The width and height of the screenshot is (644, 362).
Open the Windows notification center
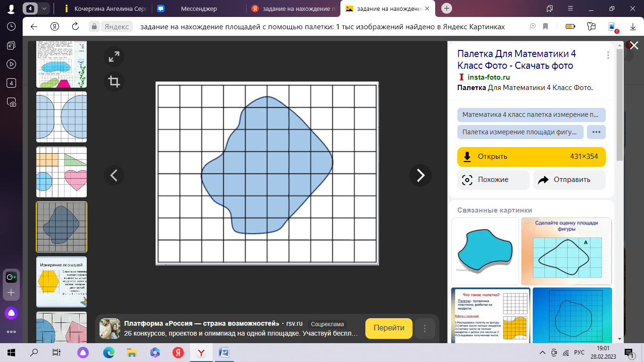[x=628, y=353]
